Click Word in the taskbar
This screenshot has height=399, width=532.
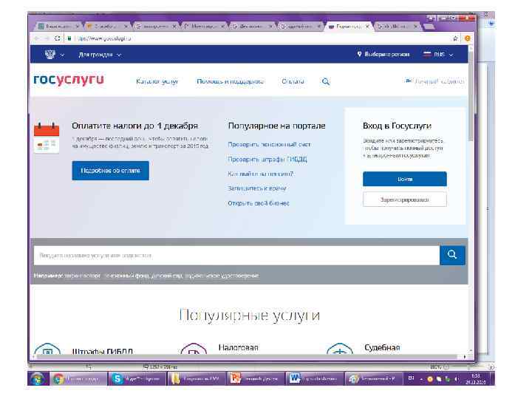coord(316,378)
